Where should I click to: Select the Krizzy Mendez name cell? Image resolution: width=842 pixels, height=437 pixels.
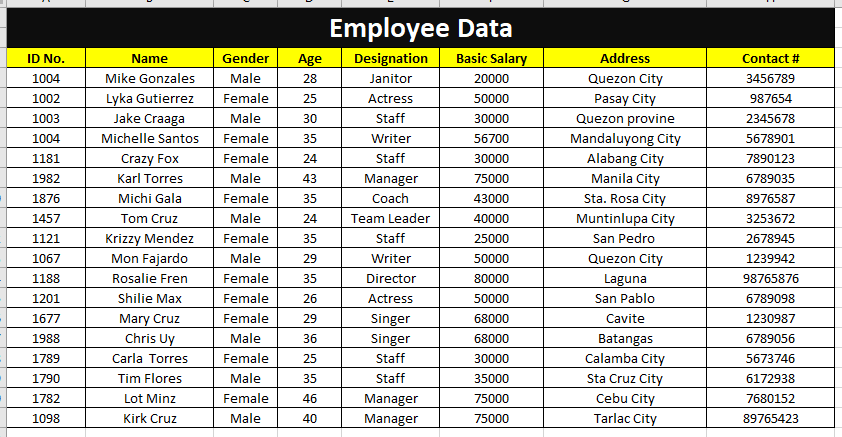[149, 238]
